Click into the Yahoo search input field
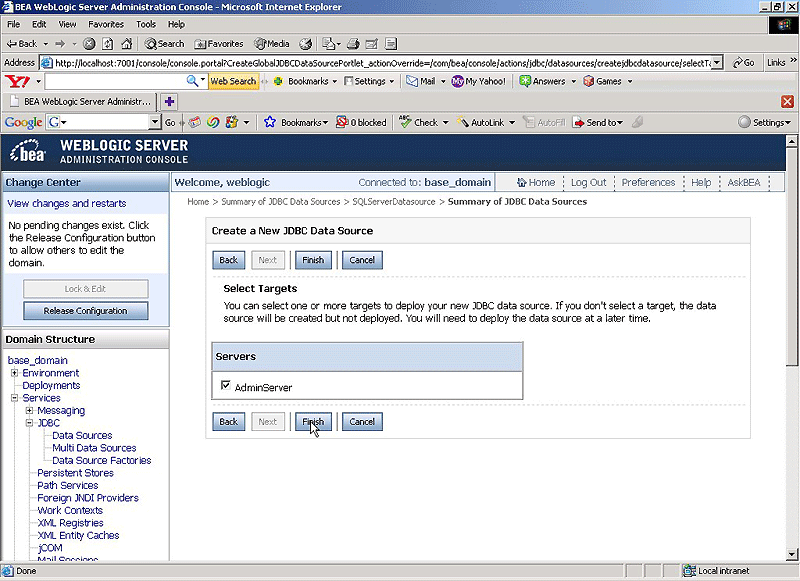The image size is (800, 581). point(115,81)
